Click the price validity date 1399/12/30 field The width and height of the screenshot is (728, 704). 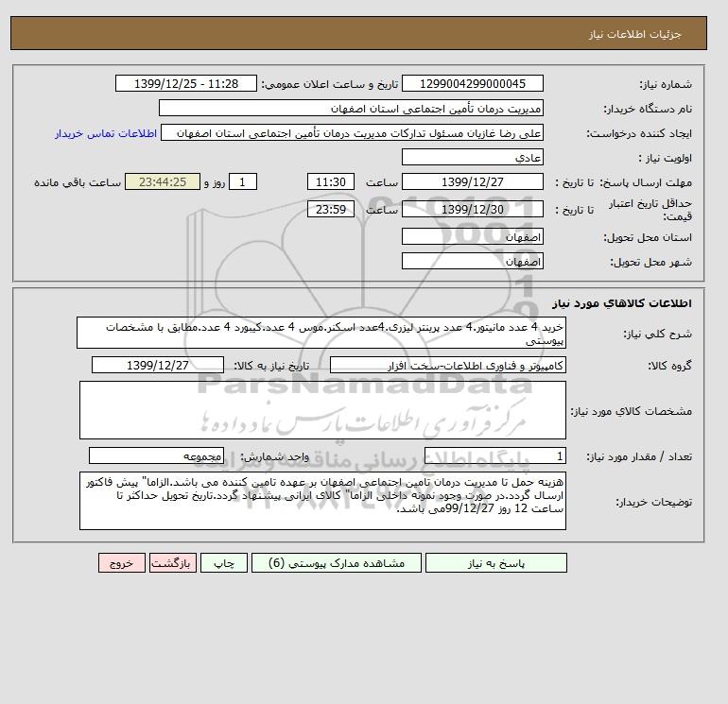tap(472, 209)
